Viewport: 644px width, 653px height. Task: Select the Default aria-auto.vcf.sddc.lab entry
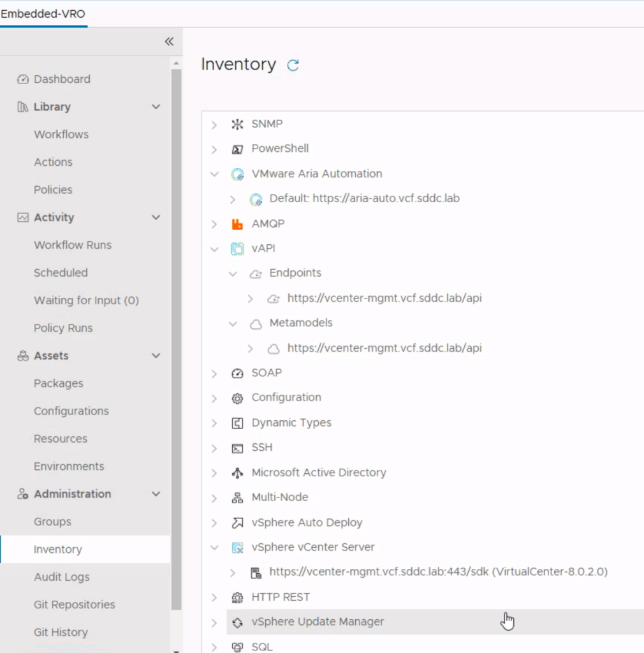[364, 198]
